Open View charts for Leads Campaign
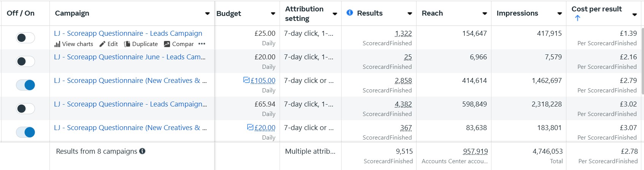Image resolution: width=644 pixels, height=170 pixels. [73, 44]
